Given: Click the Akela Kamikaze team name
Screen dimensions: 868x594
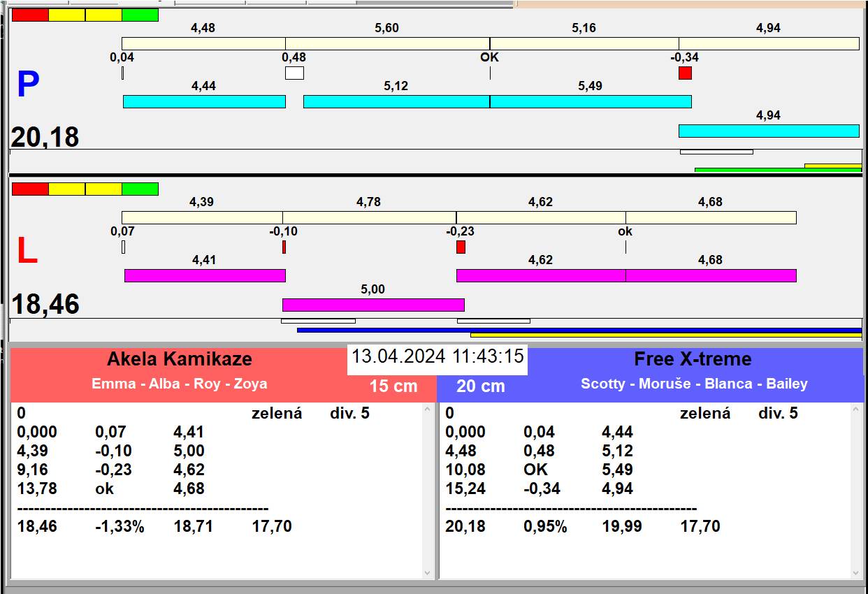Looking at the screenshot, I should click(x=180, y=359).
